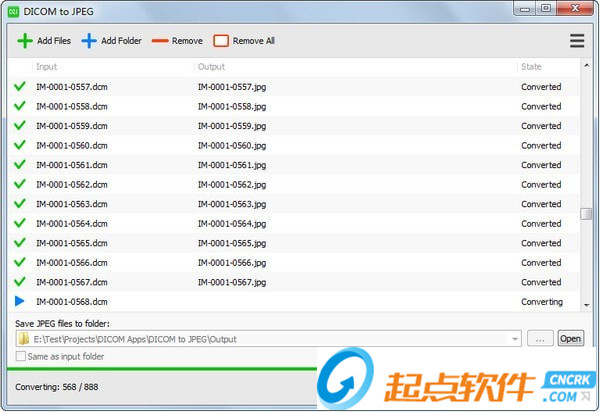Click green checkmark for IM-0001-0567.dcm
This screenshot has height=412, width=600.
point(20,282)
